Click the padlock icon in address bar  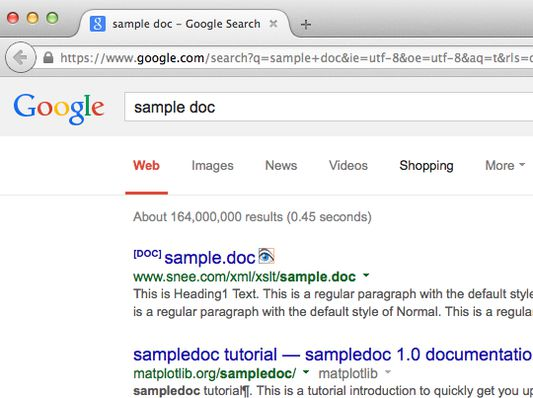(x=48, y=57)
